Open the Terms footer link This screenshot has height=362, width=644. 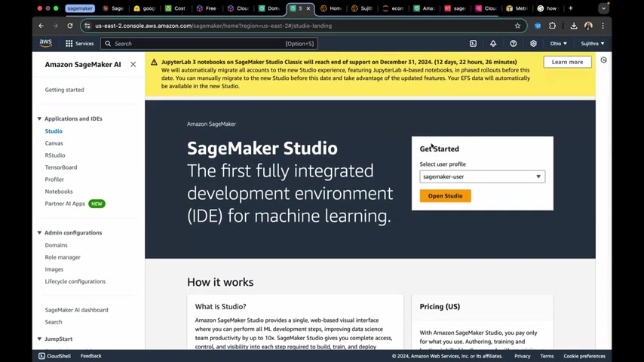click(547, 356)
